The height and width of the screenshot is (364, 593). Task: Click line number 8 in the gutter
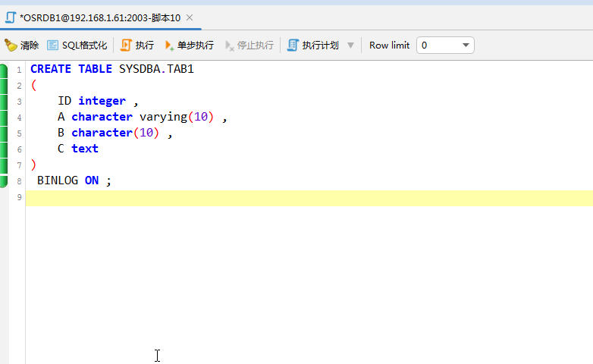coord(19,181)
